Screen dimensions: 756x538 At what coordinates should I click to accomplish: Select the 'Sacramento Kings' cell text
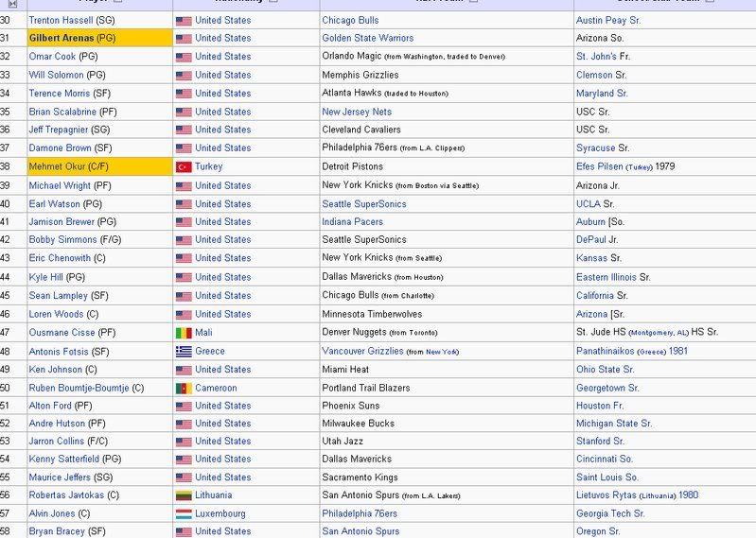(x=360, y=477)
